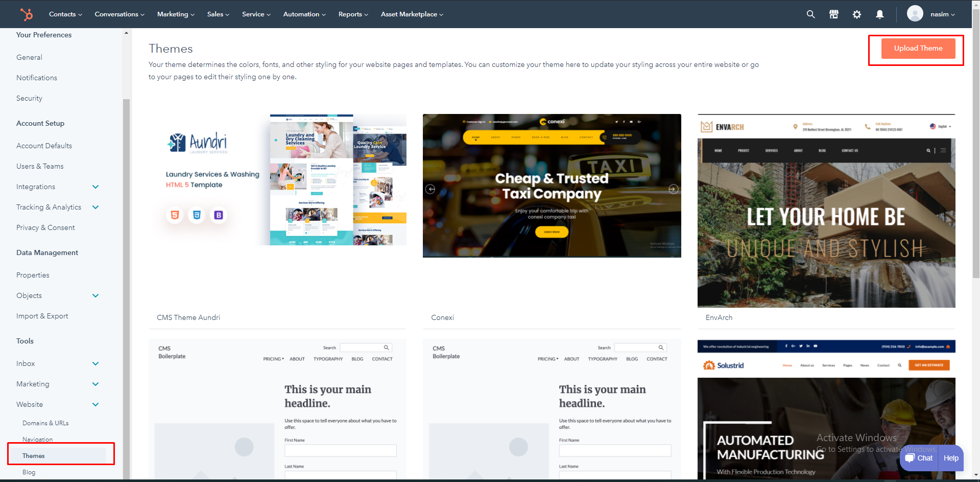
Task: Click previous arrow on Conexi preview
Action: [431, 189]
